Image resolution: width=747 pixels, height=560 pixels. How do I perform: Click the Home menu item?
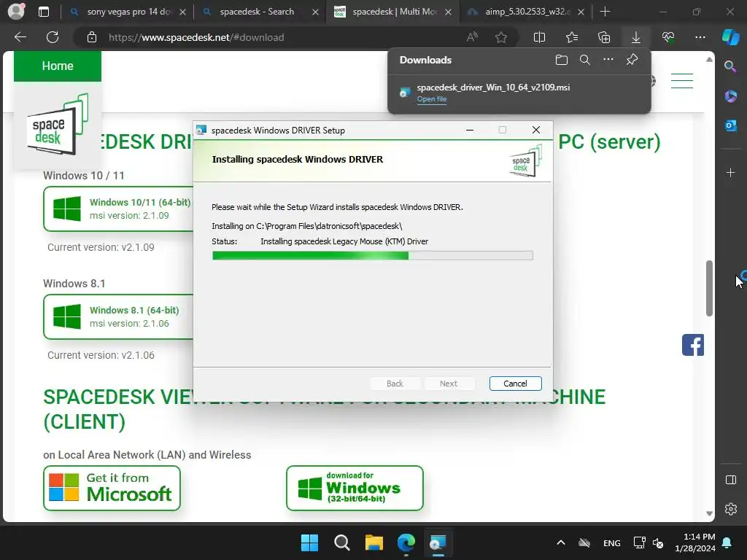tap(58, 66)
